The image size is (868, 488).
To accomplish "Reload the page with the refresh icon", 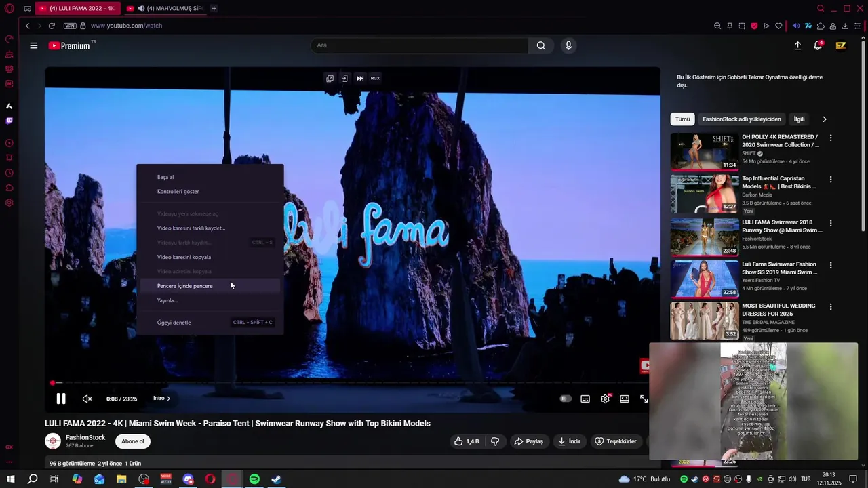I will click(x=52, y=26).
